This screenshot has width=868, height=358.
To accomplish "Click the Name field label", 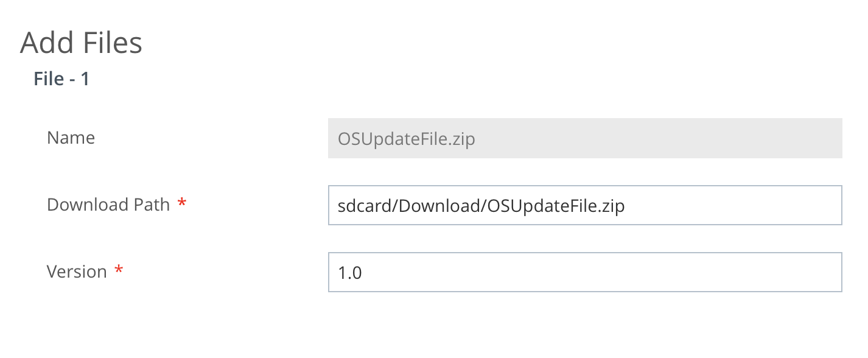I will [70, 138].
